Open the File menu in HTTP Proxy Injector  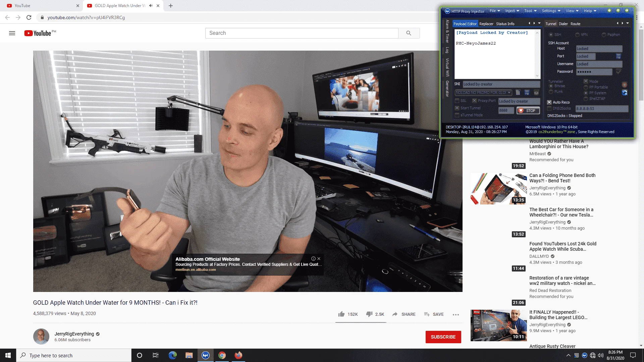pos(495,11)
